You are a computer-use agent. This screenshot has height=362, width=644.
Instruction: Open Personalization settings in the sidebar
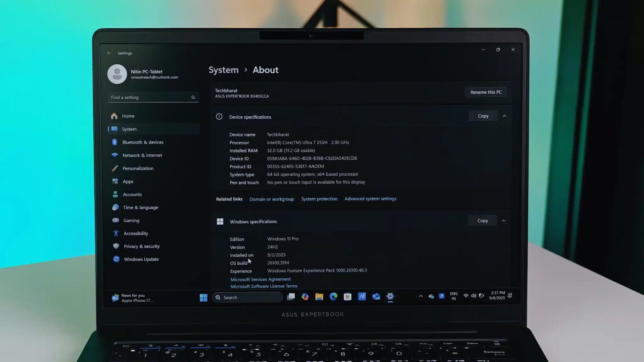click(x=138, y=168)
